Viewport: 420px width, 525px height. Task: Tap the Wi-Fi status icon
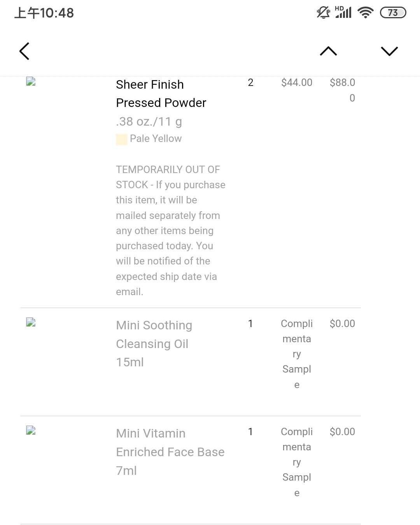coord(366,12)
